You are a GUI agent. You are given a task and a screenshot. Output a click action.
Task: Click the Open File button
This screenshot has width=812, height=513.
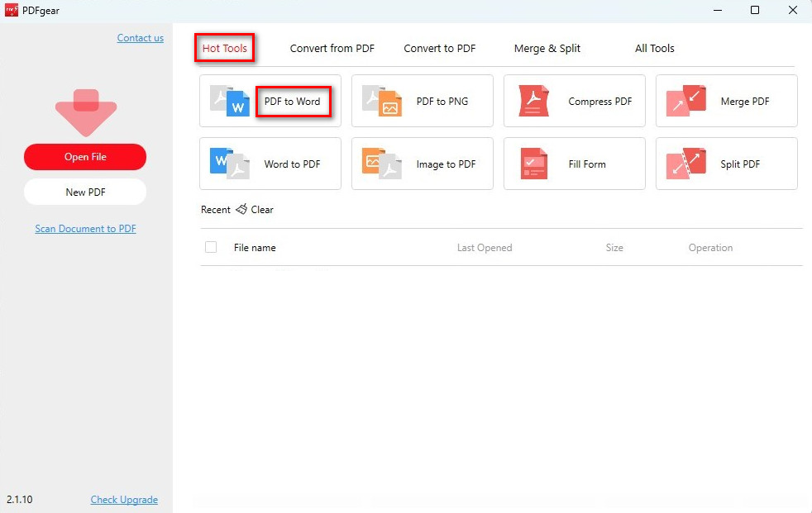coord(85,156)
